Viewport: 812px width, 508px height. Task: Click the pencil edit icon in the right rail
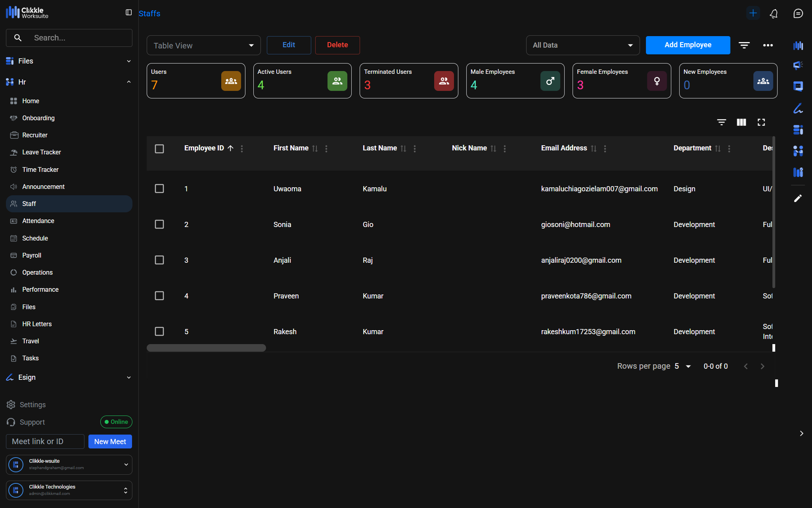pyautogui.click(x=798, y=198)
